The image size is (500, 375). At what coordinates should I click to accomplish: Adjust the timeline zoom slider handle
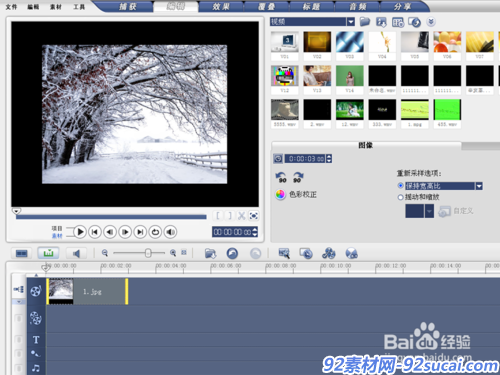(x=148, y=253)
